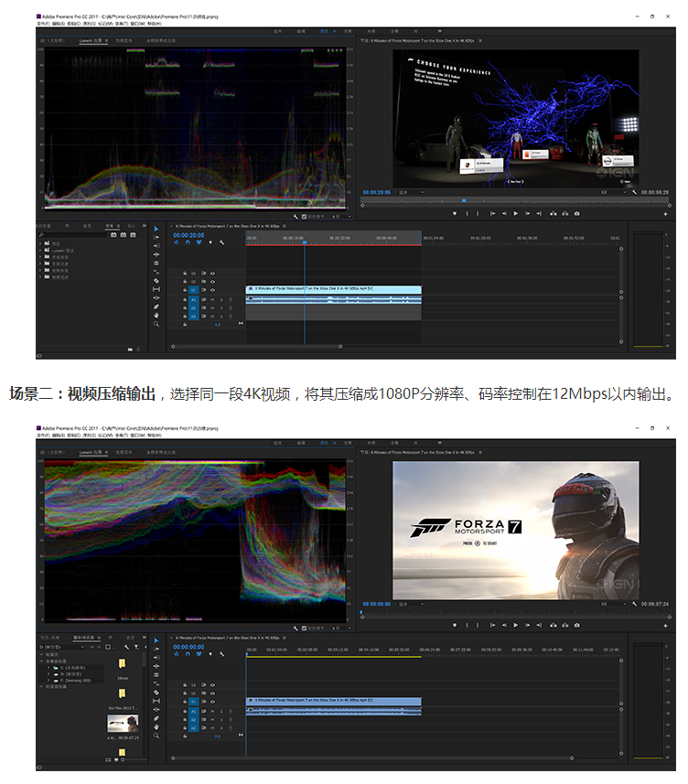
Task: Go to in point in lower program monitor
Action: tap(492, 625)
